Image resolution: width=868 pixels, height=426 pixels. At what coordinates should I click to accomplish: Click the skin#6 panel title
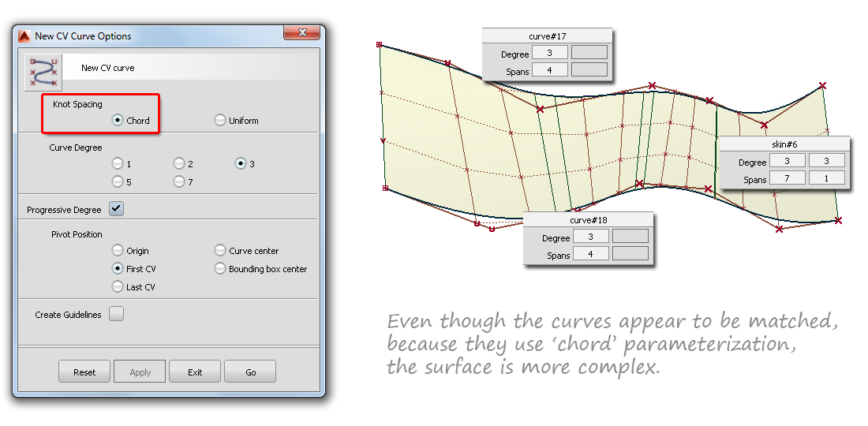coord(784,144)
